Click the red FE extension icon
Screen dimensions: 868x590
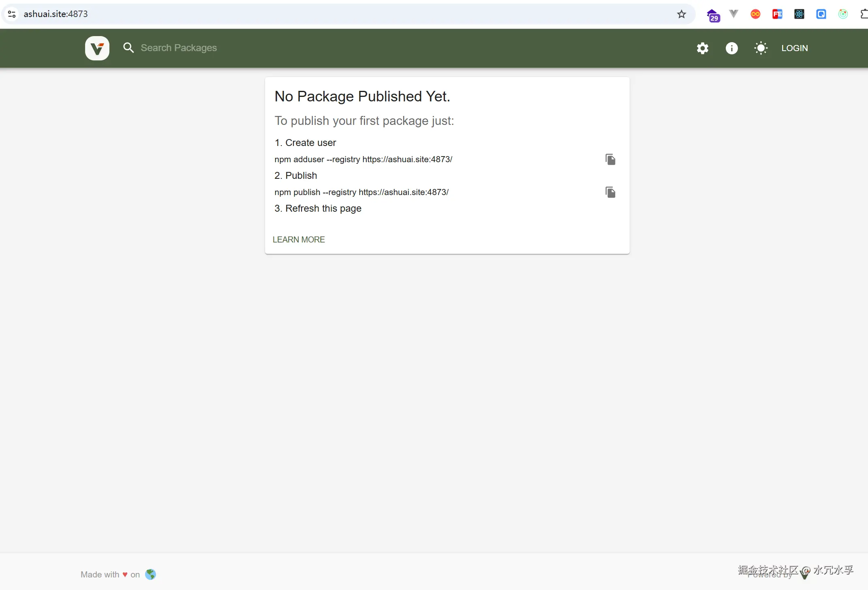pos(777,14)
